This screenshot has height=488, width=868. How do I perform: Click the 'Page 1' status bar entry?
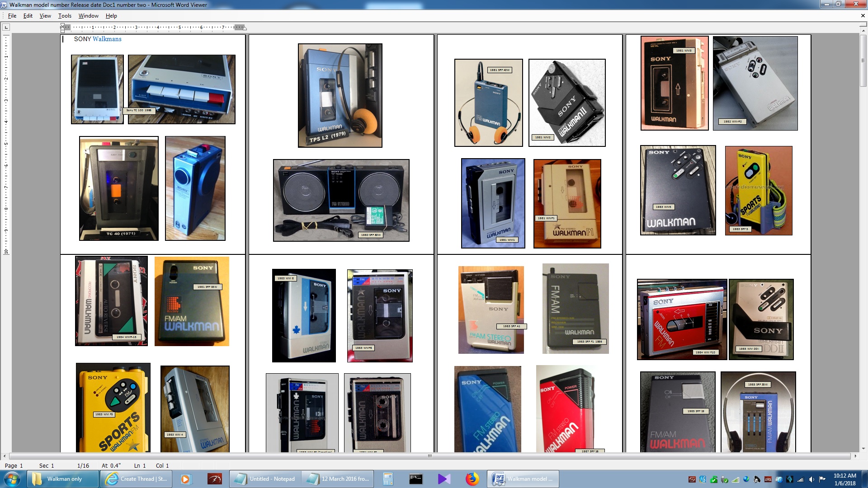pyautogui.click(x=14, y=465)
